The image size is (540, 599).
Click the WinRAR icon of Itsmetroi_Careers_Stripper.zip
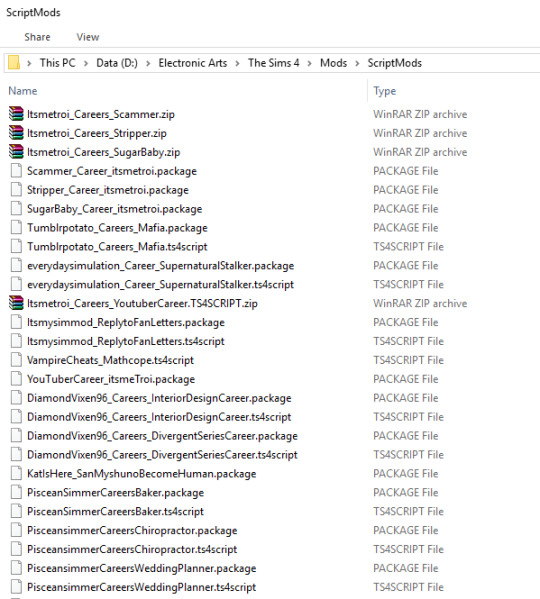tap(16, 133)
